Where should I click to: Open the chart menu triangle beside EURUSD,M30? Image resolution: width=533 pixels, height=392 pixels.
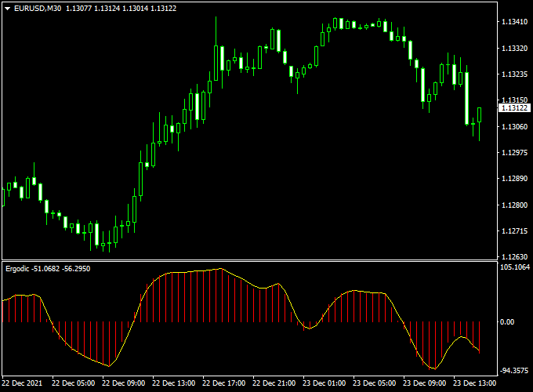click(x=8, y=9)
